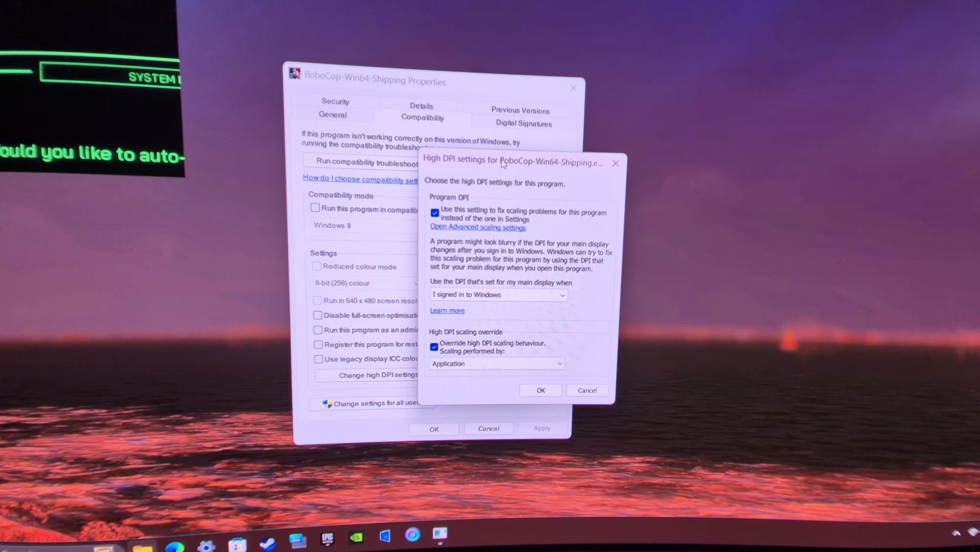
Task: Open the 8-bit (256) colour dropdown
Action: coord(365,283)
